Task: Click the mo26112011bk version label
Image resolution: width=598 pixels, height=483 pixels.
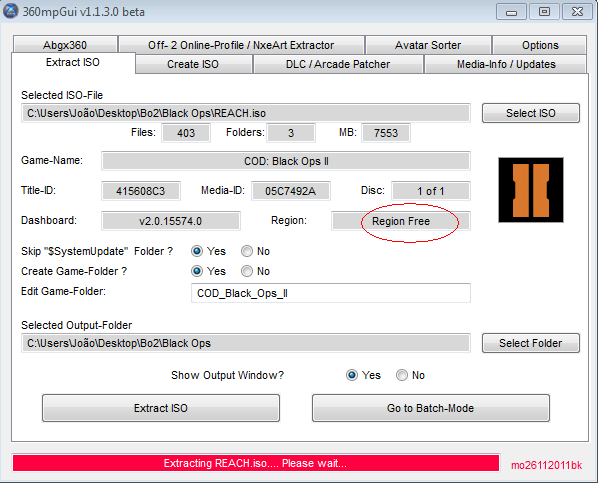Action: pos(547,465)
